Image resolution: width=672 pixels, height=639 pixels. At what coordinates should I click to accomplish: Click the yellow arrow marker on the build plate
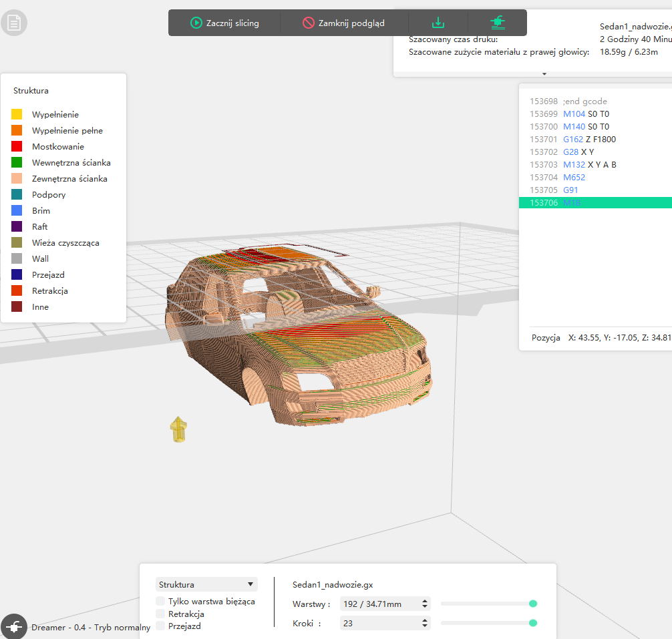[178, 429]
